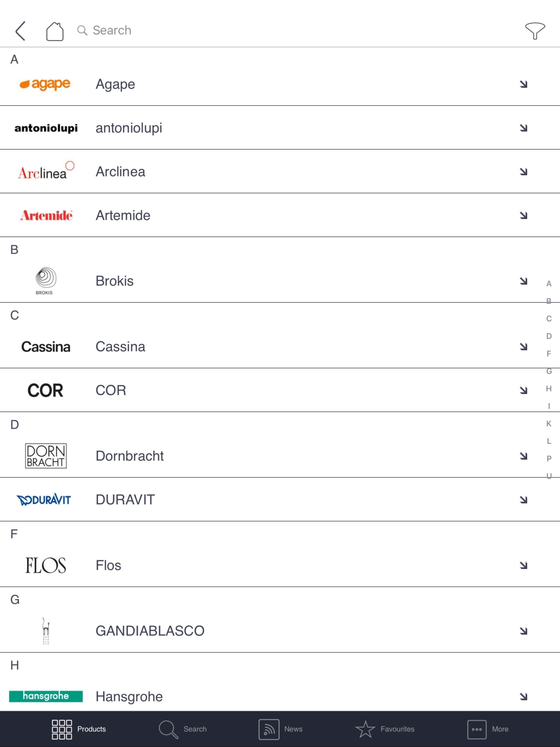The height and width of the screenshot is (747, 560).
Task: Switch to the News tab
Action: click(x=280, y=729)
